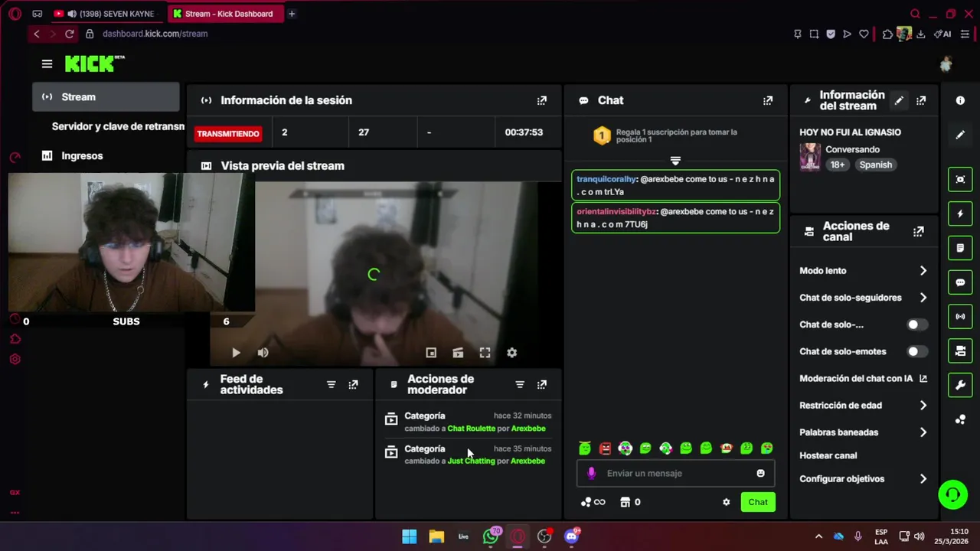Click the user avatar at top right
The width and height of the screenshot is (980, 551).
point(946,64)
